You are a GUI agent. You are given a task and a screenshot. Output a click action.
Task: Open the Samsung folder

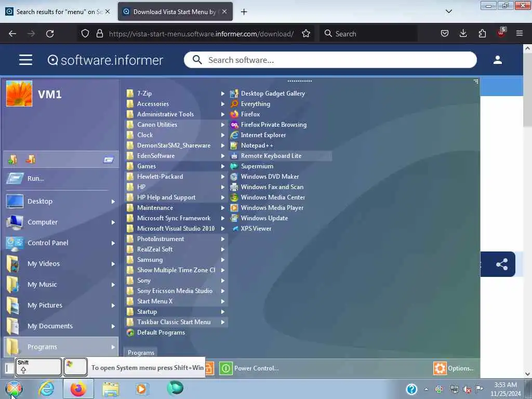(x=176, y=260)
